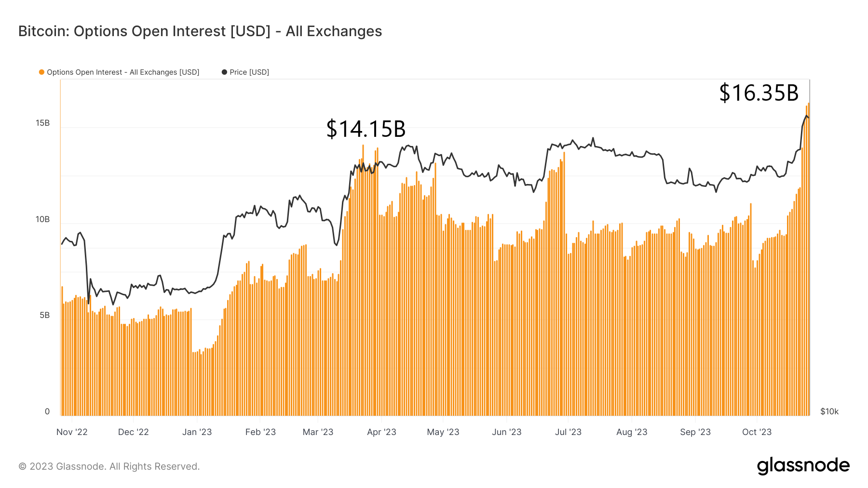Click the $14.15B annotation
Image resolution: width=868 pixels, height=488 pixels.
[366, 129]
